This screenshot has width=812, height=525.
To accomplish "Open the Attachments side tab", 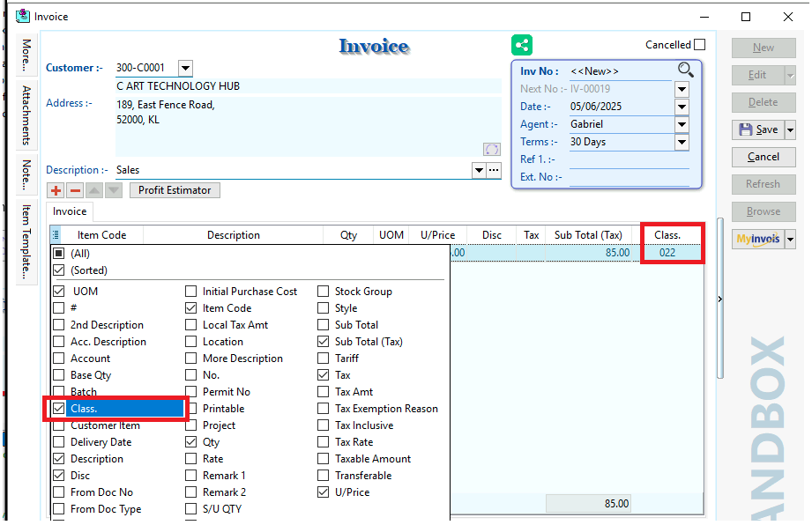I will [x=26, y=115].
